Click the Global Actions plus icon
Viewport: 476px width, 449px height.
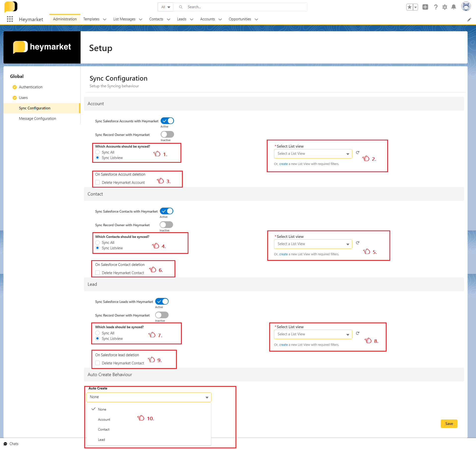[x=425, y=7]
